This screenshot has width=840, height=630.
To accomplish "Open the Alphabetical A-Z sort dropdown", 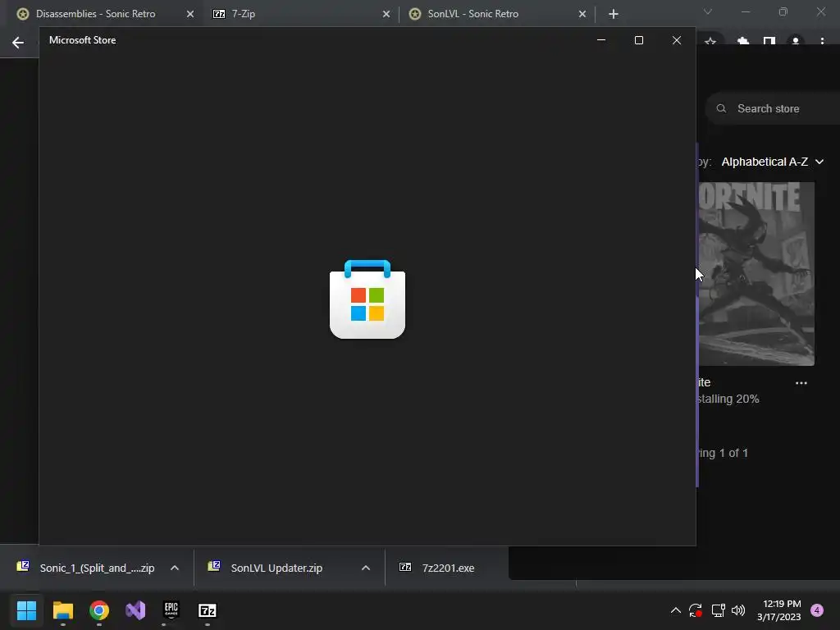I will (x=773, y=162).
